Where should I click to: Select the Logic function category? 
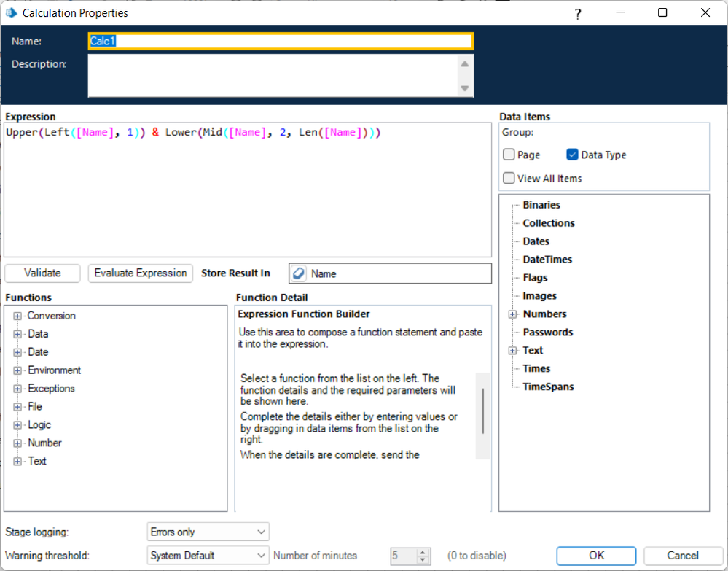click(39, 424)
